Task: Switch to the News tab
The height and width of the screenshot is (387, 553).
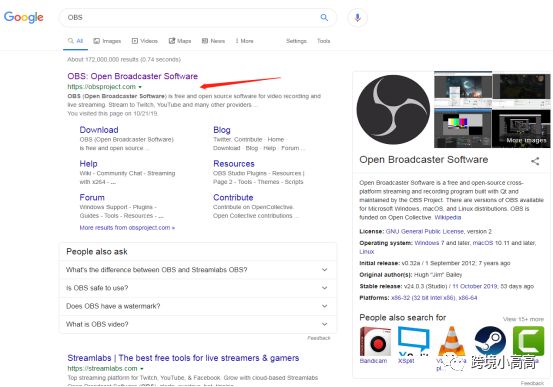Action: [213, 41]
